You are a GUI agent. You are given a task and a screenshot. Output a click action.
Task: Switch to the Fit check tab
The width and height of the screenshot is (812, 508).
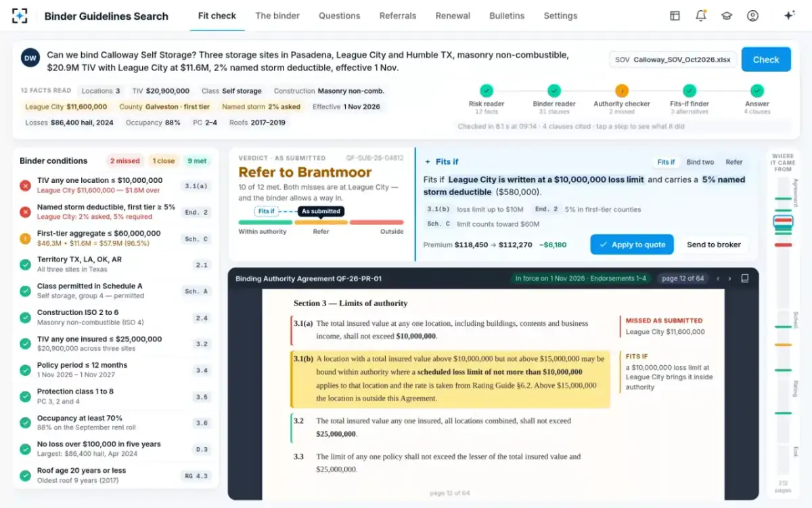(217, 16)
